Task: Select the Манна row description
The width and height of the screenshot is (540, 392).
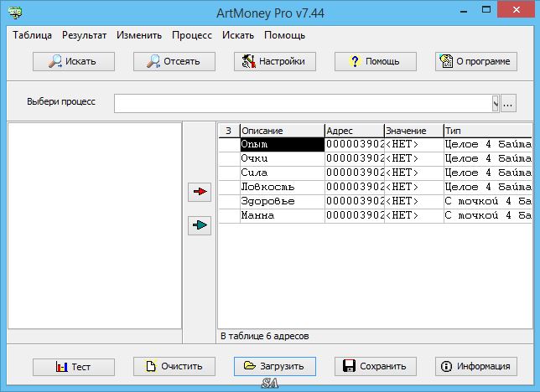Action: (283, 216)
